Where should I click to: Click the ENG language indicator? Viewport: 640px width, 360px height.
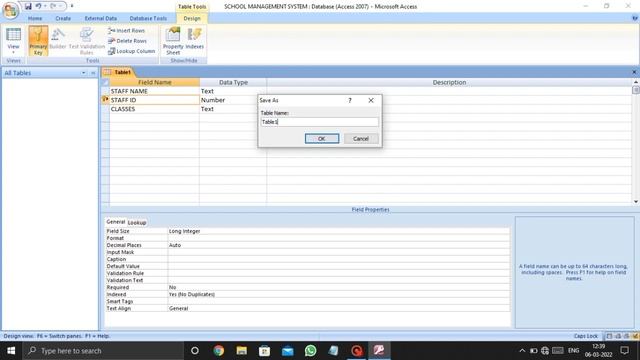pyautogui.click(x=573, y=351)
